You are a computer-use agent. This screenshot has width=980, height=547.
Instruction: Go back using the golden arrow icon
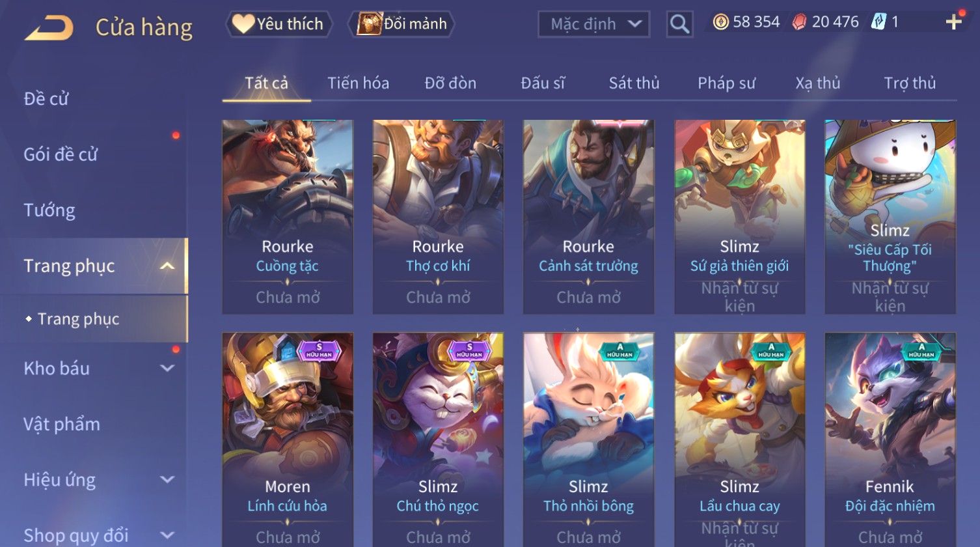[49, 28]
